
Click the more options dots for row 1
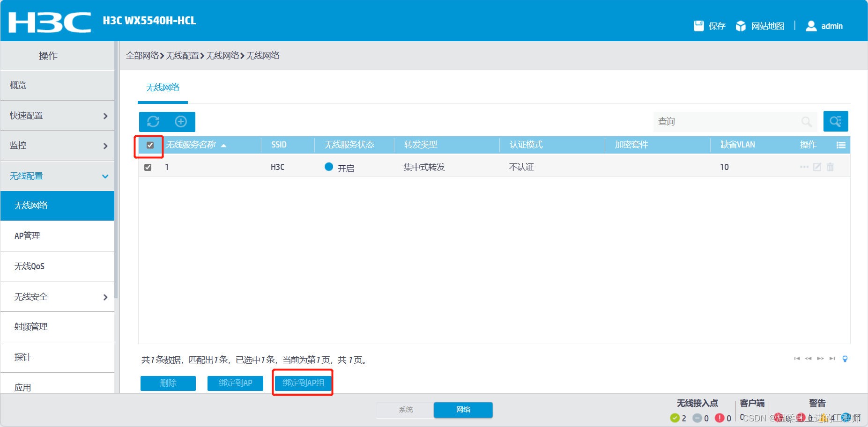tap(804, 167)
